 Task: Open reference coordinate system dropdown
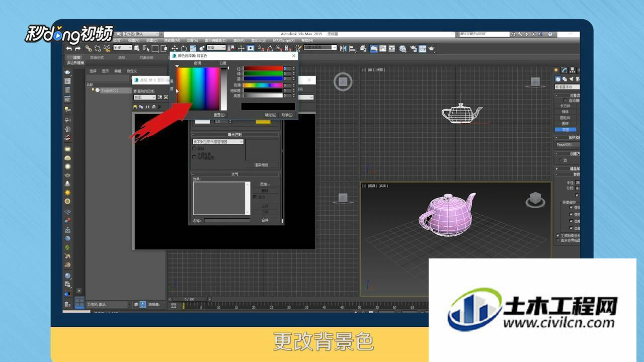pos(216,47)
